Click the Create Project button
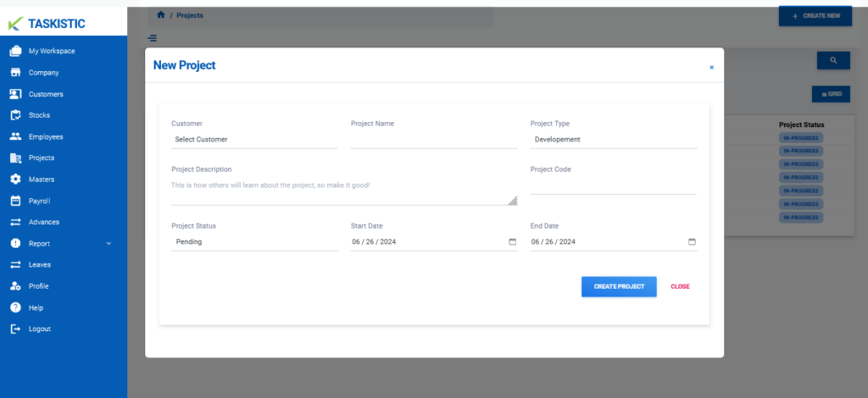This screenshot has height=398, width=868. coord(619,287)
